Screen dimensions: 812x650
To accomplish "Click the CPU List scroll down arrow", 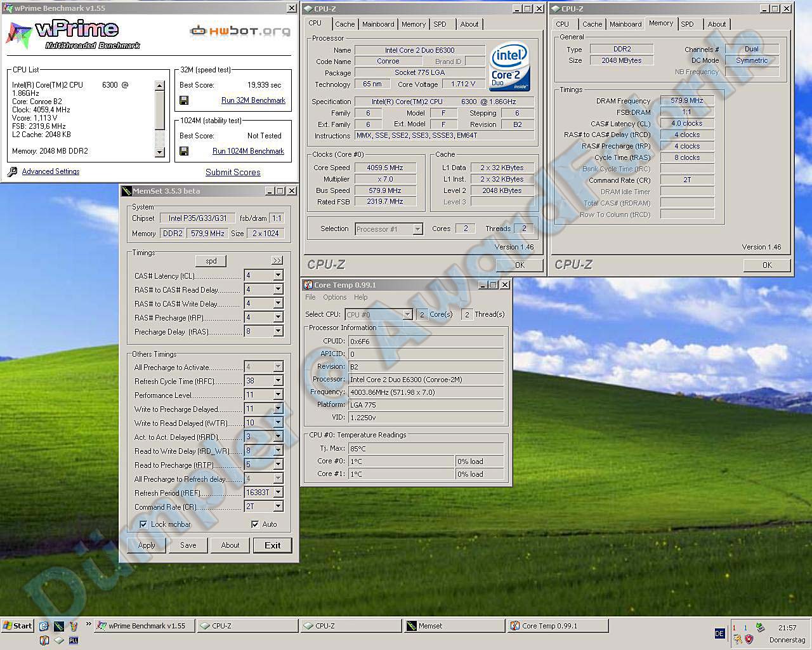I will [160, 152].
